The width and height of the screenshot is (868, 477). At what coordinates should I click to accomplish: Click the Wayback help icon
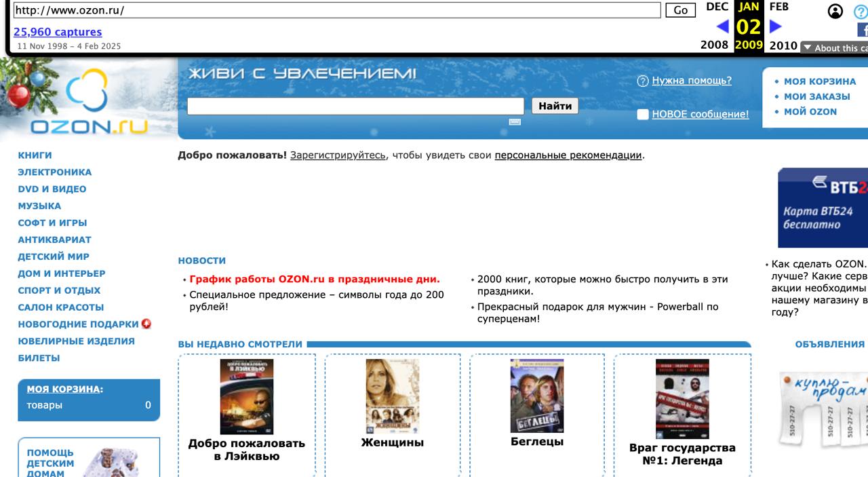click(x=861, y=12)
